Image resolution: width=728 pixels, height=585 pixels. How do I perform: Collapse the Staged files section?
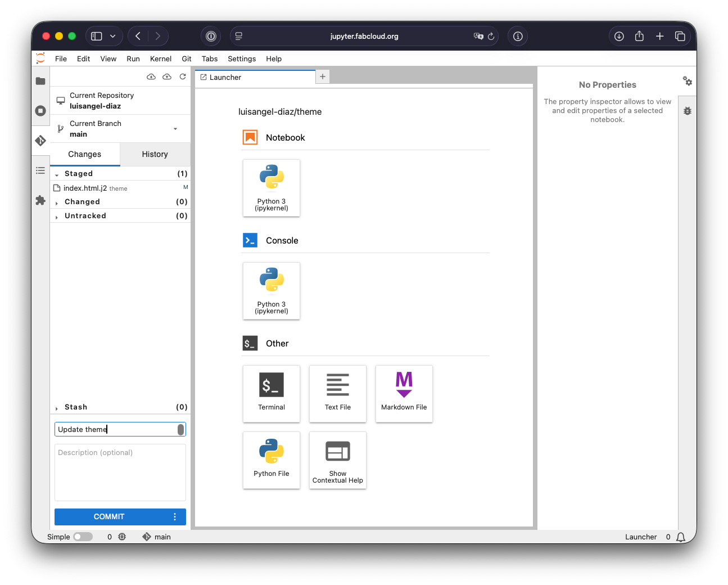[57, 174]
